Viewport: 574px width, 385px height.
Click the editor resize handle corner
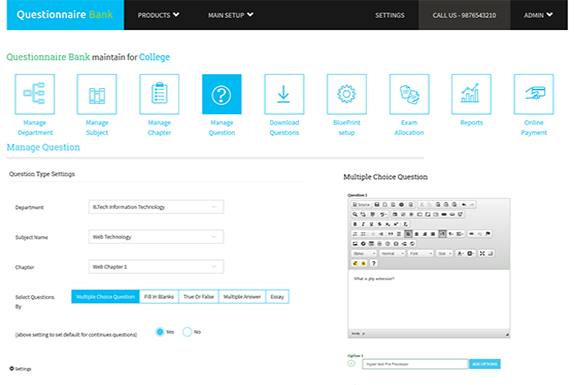[507, 334]
